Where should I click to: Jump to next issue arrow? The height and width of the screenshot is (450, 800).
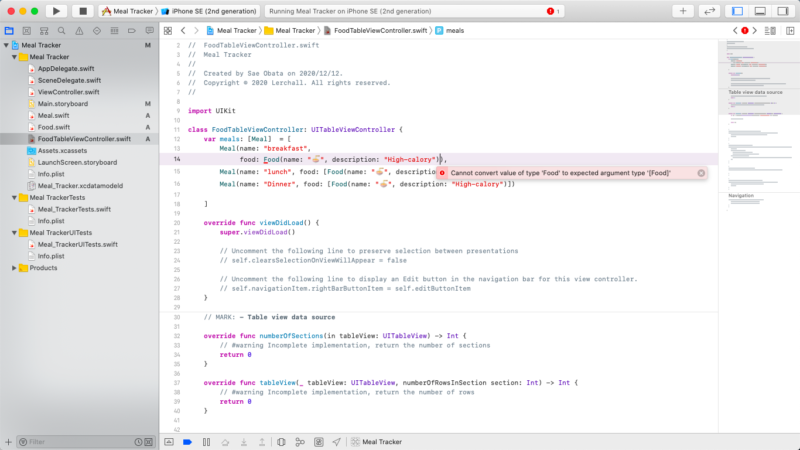point(755,31)
